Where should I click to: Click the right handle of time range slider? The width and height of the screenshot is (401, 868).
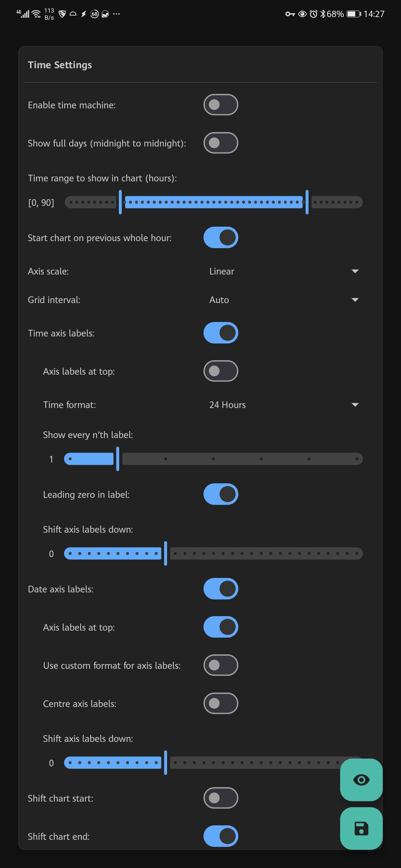(x=307, y=202)
